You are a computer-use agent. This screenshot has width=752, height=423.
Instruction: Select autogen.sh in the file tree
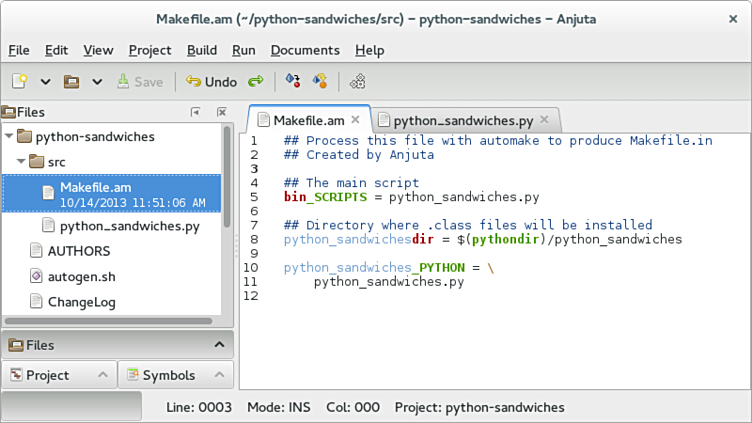click(x=80, y=275)
